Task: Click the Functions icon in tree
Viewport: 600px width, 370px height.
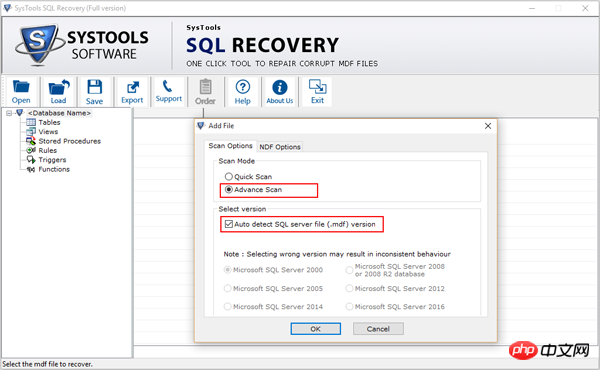Action: tap(31, 169)
